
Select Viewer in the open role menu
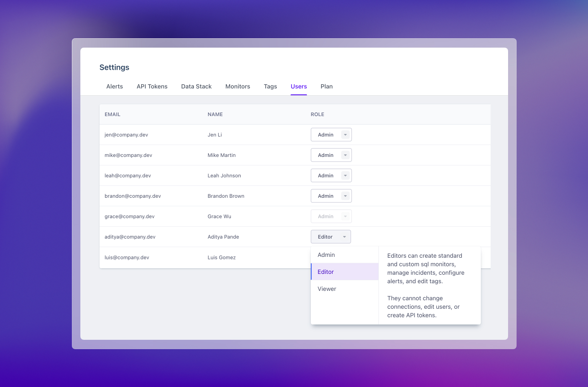click(327, 289)
